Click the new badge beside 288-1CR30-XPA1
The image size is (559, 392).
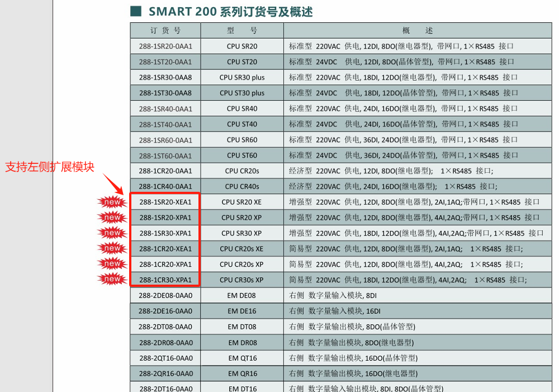[x=112, y=279]
